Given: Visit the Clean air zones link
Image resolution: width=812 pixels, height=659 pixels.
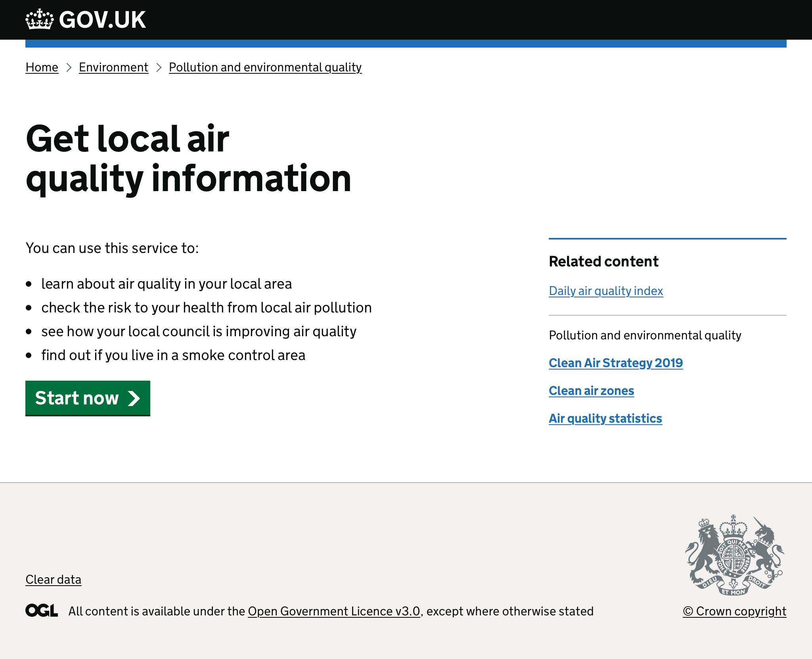Looking at the screenshot, I should tap(591, 391).
